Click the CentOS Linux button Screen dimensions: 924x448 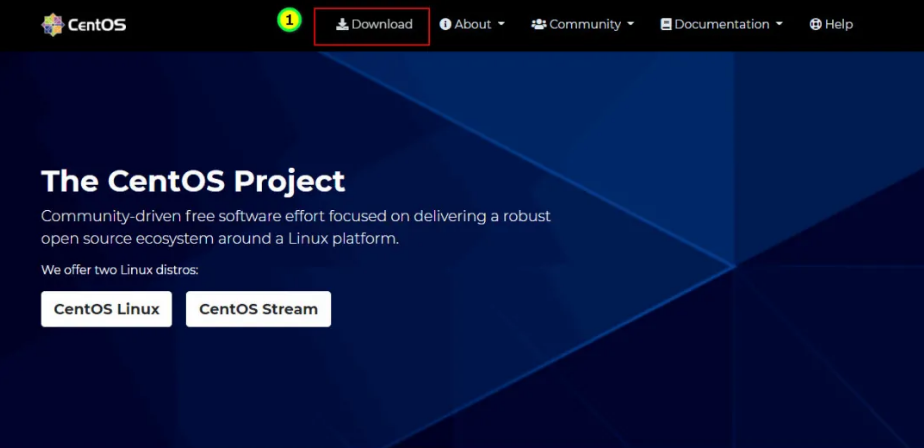107,309
